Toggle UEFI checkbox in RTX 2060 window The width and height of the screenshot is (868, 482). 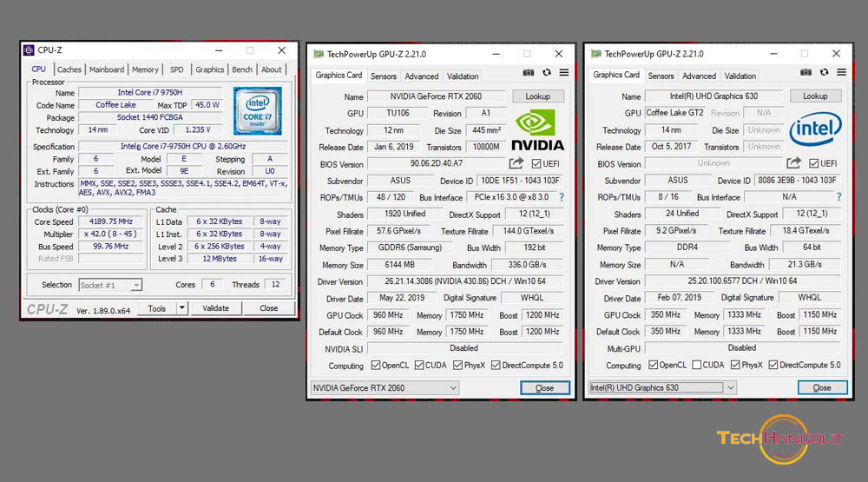536,163
